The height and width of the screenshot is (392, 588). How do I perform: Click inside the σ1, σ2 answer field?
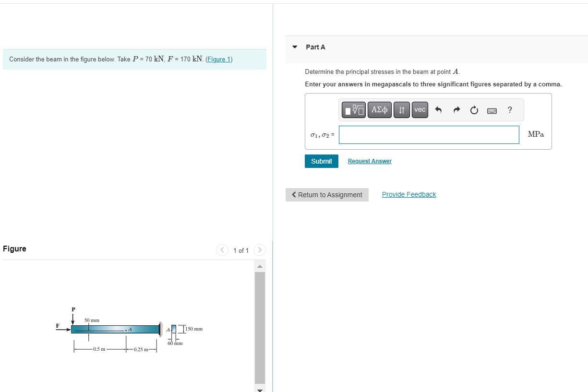[x=429, y=134]
